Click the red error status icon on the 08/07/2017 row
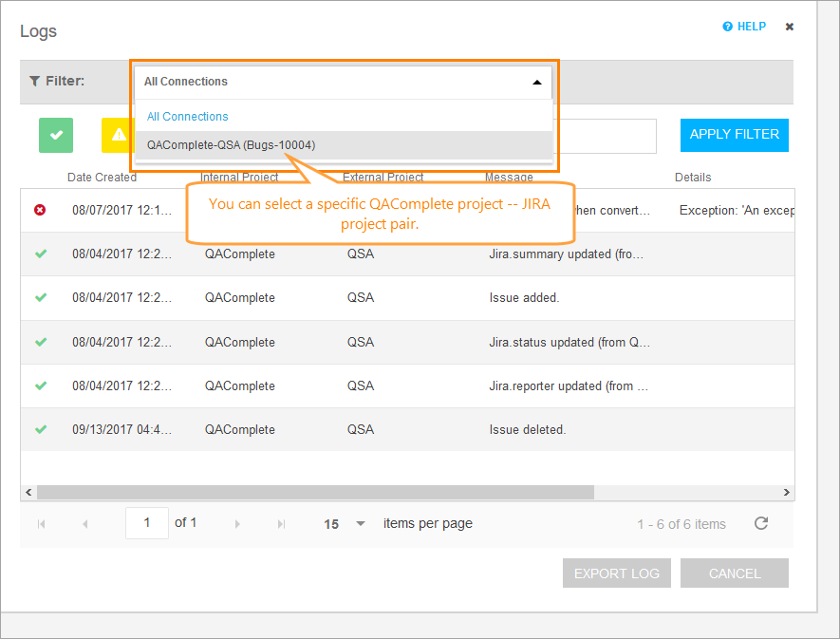The height and width of the screenshot is (639, 840). click(39, 210)
